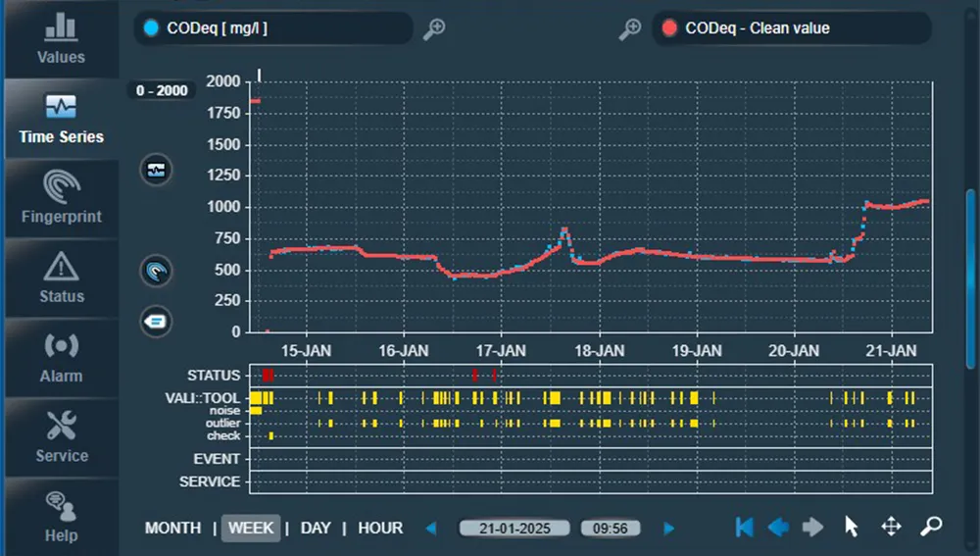Open the CODeq - Clean value selector
This screenshot has height=556, width=980.
click(x=791, y=28)
